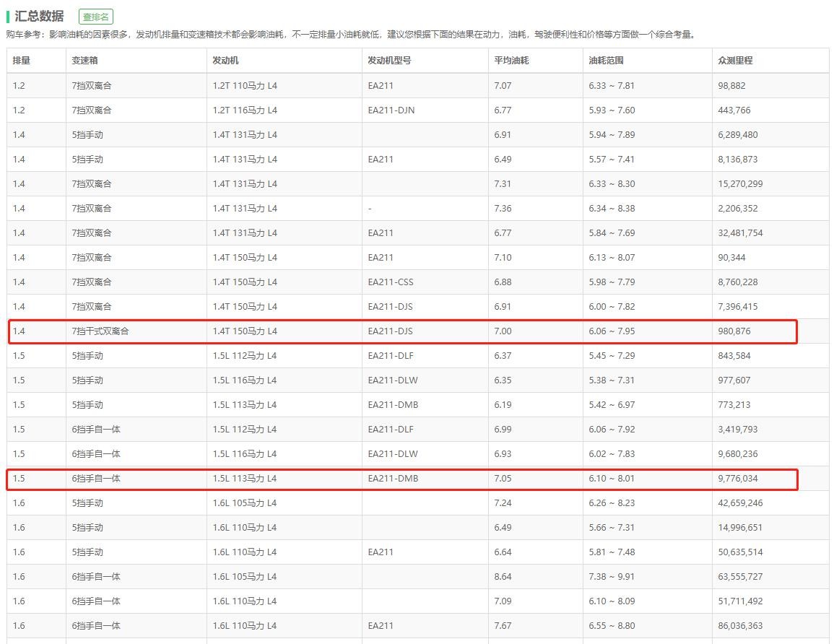Click the 发动机 column header

click(225, 61)
